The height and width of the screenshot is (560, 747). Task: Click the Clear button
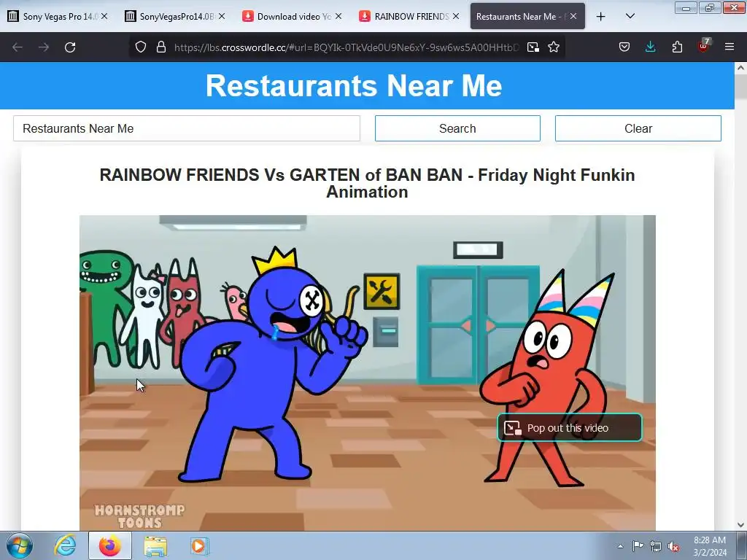[638, 128]
